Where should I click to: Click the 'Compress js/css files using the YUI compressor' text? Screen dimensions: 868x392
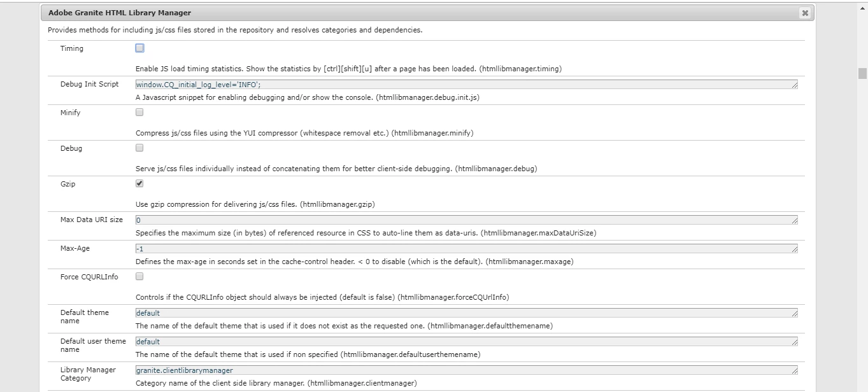[304, 134]
